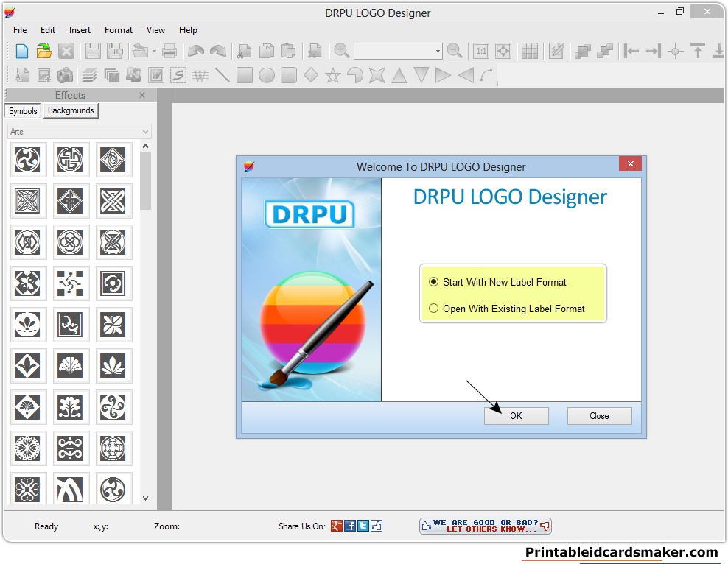
Task: Select the Line drawing tool
Action: [223, 75]
